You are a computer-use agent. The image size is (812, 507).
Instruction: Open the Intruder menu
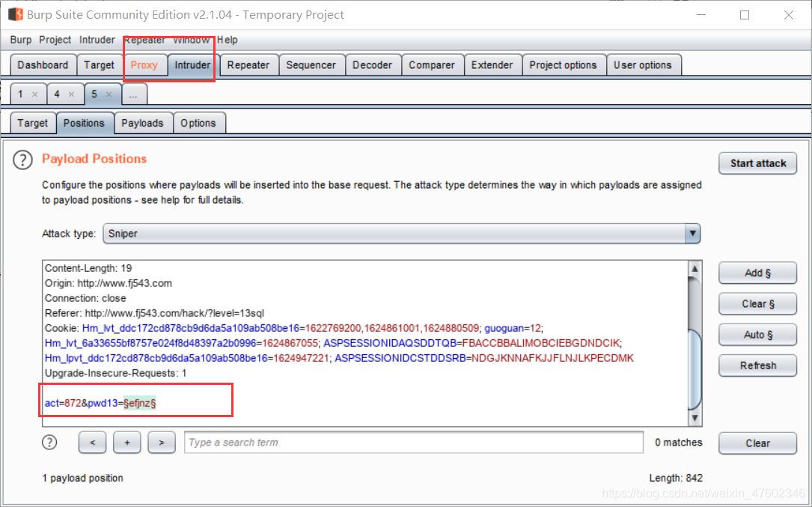pos(97,40)
